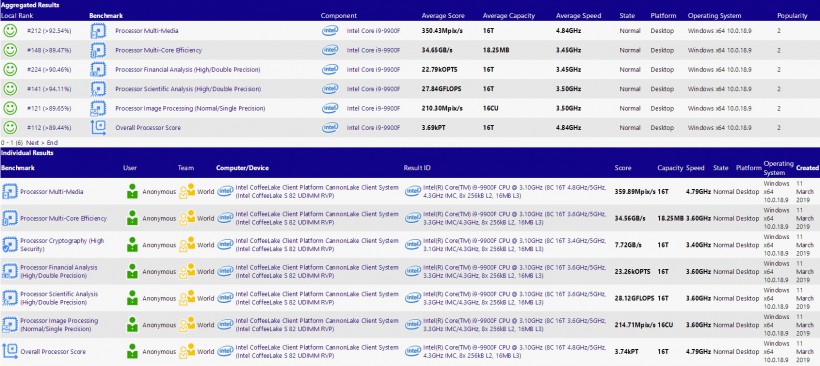Click the Overall Processor Score icon in aggregated results
Viewport: 820px width, 366px height.
pos(98,128)
